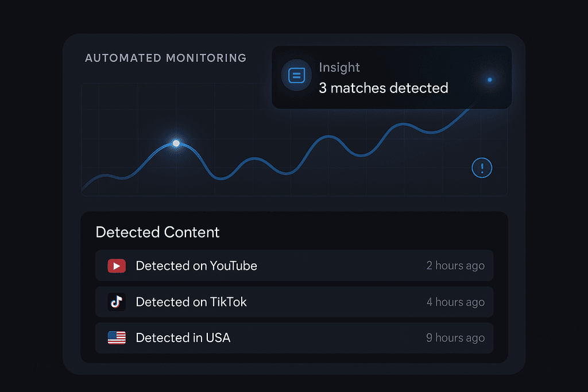Click the 3 matches detected text

point(383,88)
